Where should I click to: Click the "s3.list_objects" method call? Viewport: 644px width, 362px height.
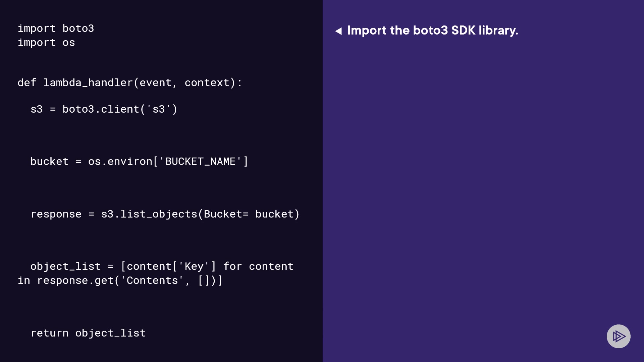149,214
